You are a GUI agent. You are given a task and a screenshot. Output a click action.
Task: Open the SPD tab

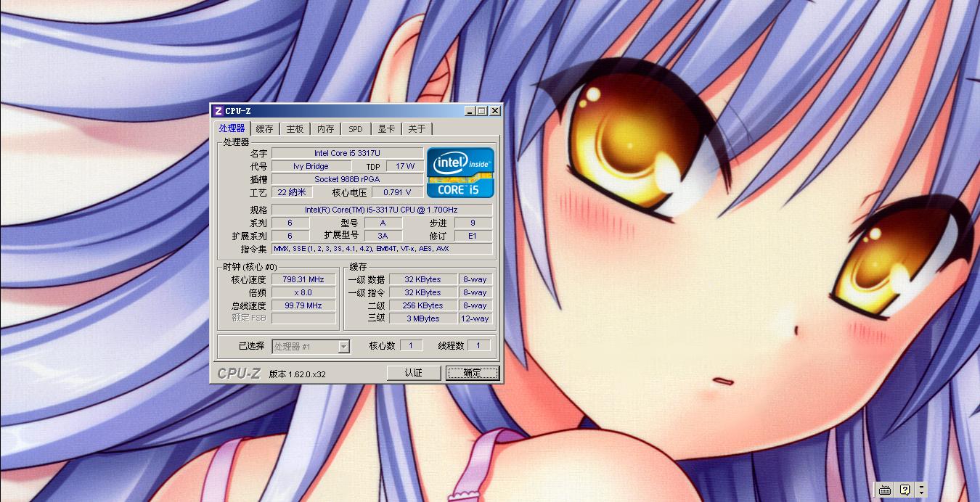(356, 129)
